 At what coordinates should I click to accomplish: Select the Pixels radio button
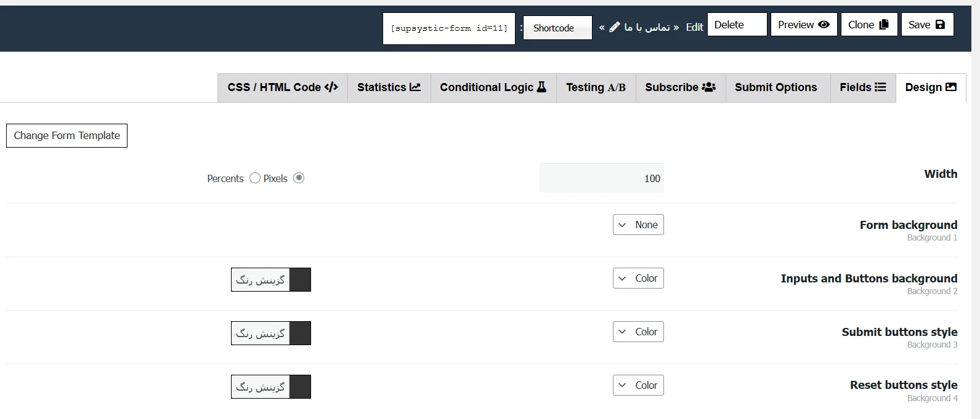pos(299,178)
